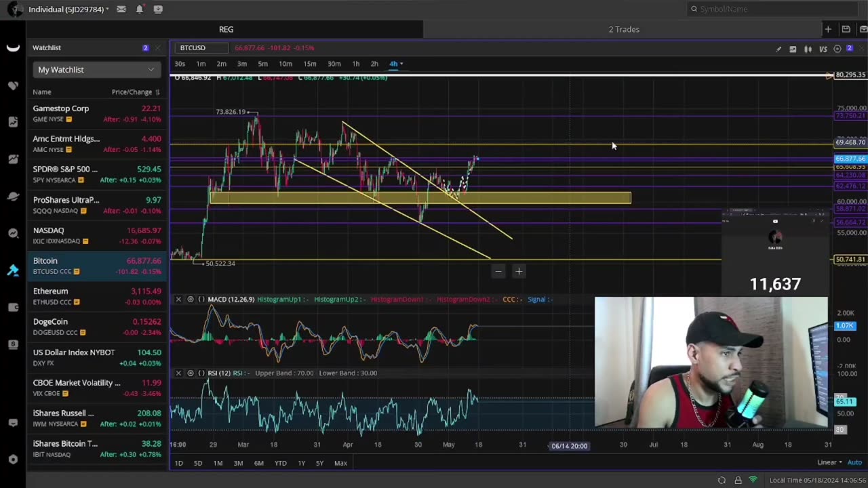Add a new layout tab with plus icon
Image resolution: width=868 pixels, height=488 pixels.
[x=828, y=29]
